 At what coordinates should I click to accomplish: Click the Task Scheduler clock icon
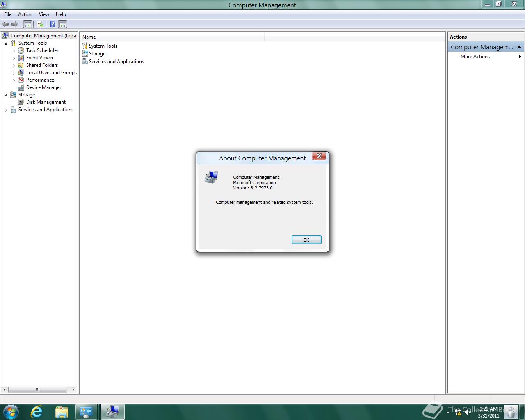click(x=21, y=50)
